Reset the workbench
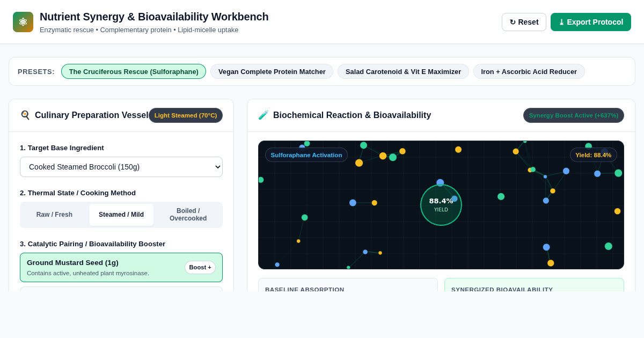Screen dimensions: 644x338 (524, 22)
